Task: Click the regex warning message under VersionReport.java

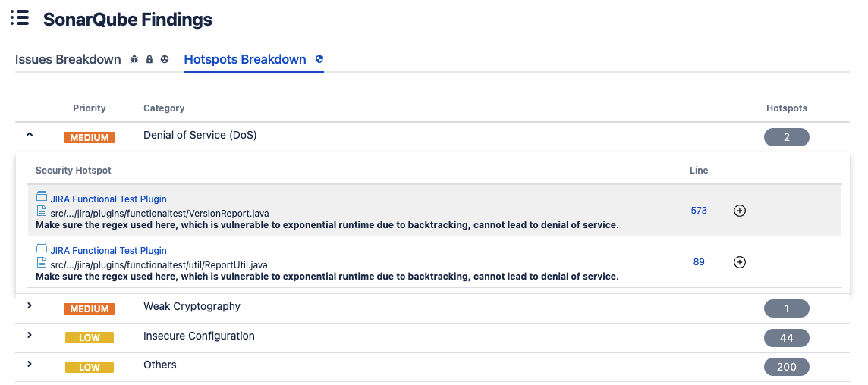Action: [327, 224]
